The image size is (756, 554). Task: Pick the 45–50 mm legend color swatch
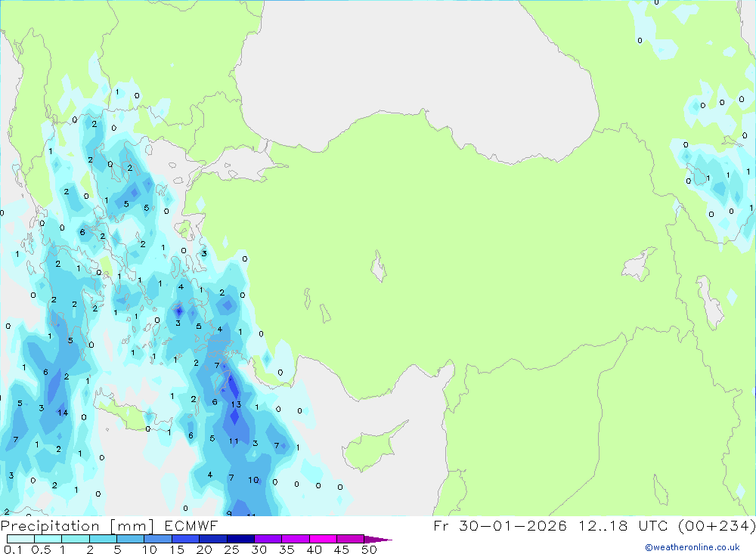click(x=351, y=539)
